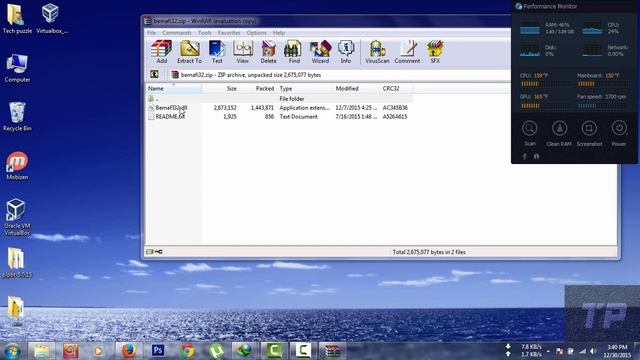Screen dimensions: 640x360
Task: Show archive Info icon
Action: click(346, 52)
